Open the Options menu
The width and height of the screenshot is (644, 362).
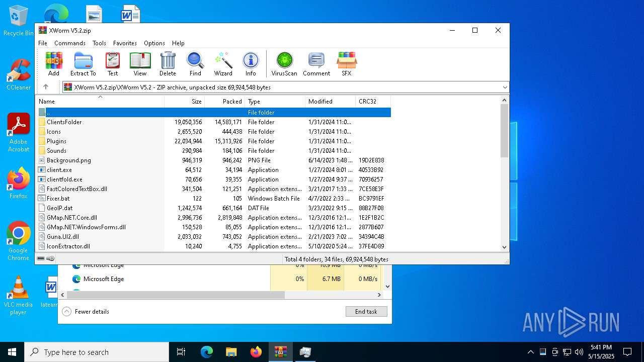154,43
